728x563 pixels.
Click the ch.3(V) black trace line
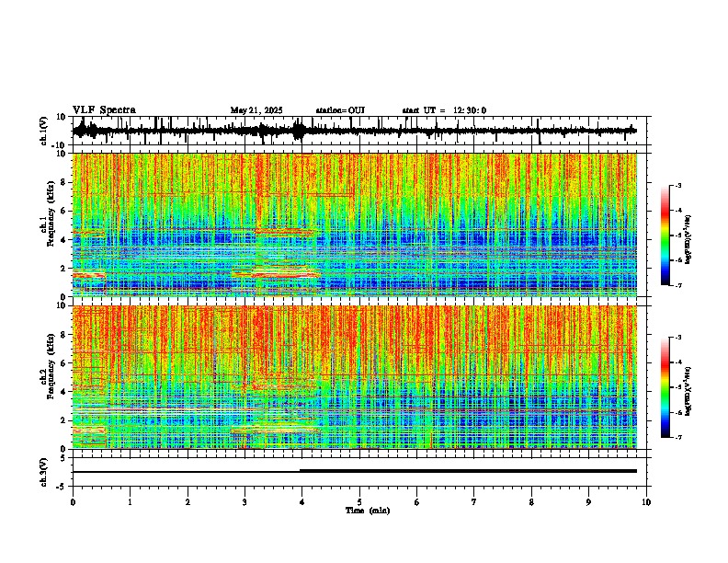click(x=355, y=471)
